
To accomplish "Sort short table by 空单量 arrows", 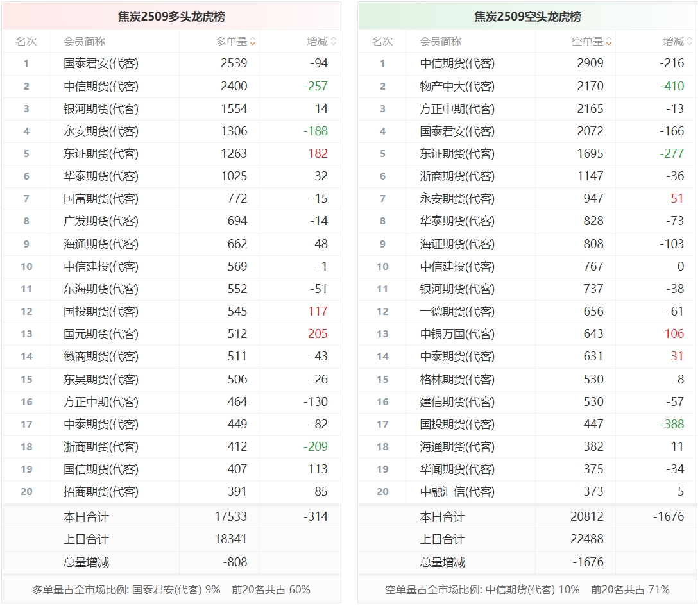I will (609, 42).
